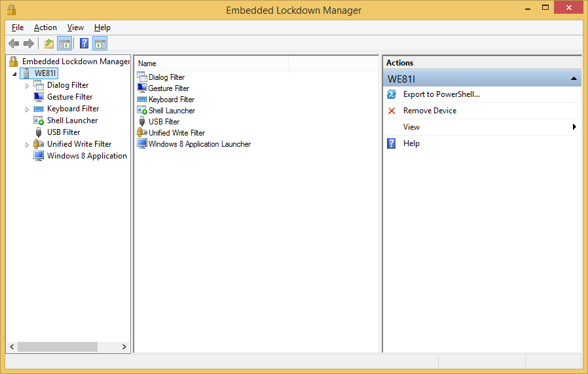Select 'Windows 8 Application Launcher' text in the list
Viewport: 588px width, 374px height.
[200, 144]
